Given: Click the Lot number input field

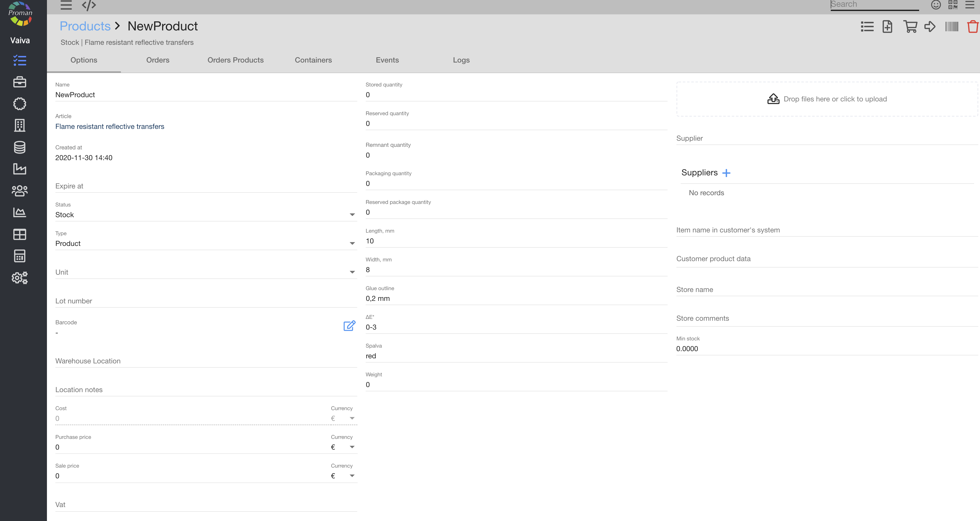Looking at the screenshot, I should pyautogui.click(x=205, y=301).
